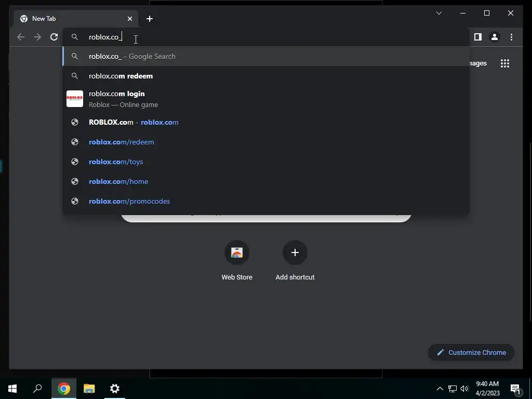The height and width of the screenshot is (399, 532).
Task: Open File Explorer from taskbar
Action: [x=89, y=389]
